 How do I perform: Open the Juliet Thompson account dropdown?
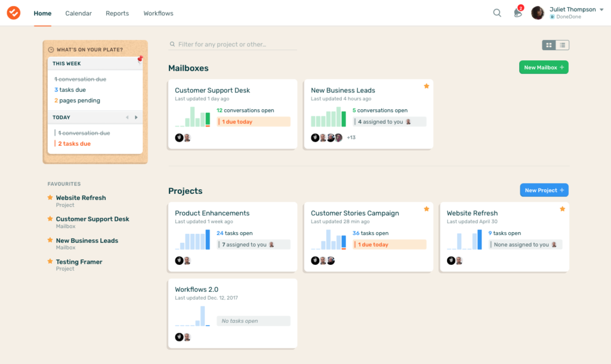575,8
